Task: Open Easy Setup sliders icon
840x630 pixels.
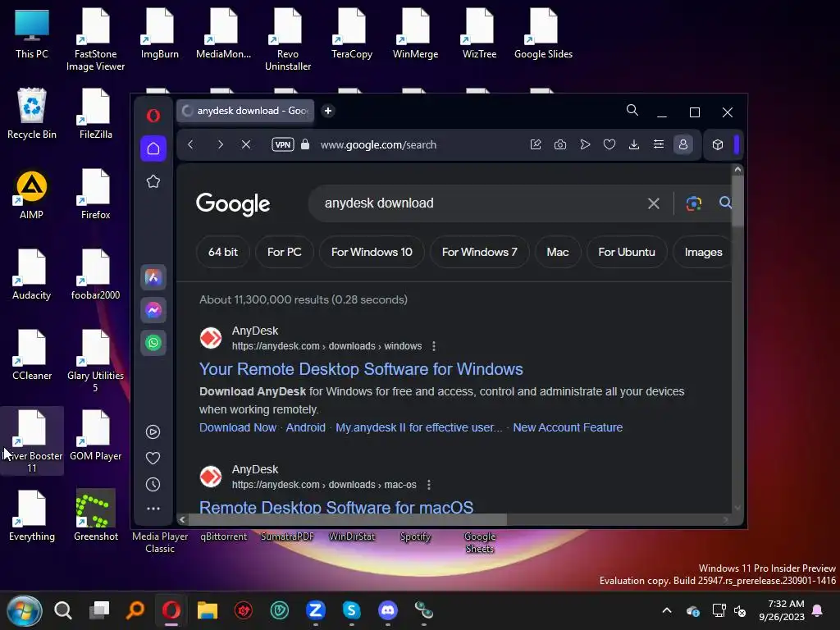Action: coord(659,144)
